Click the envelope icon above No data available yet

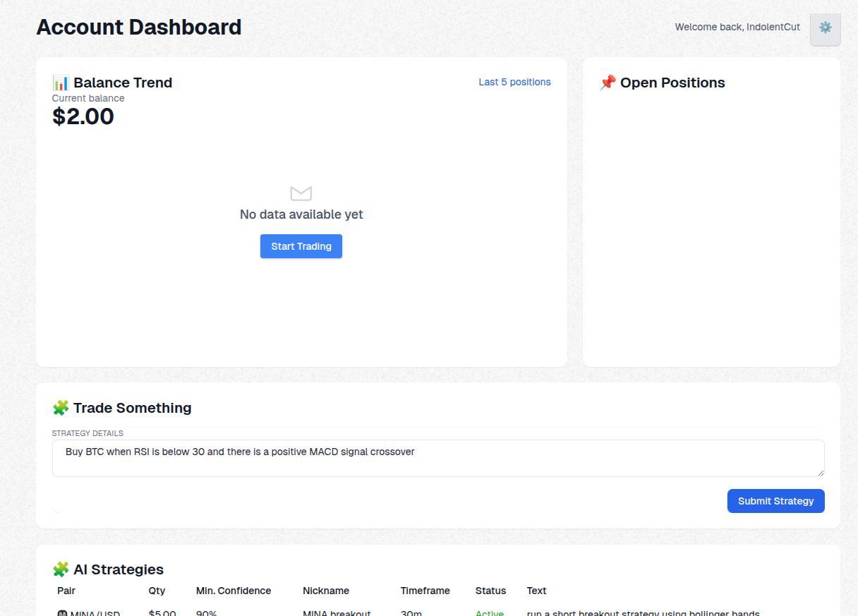[301, 193]
